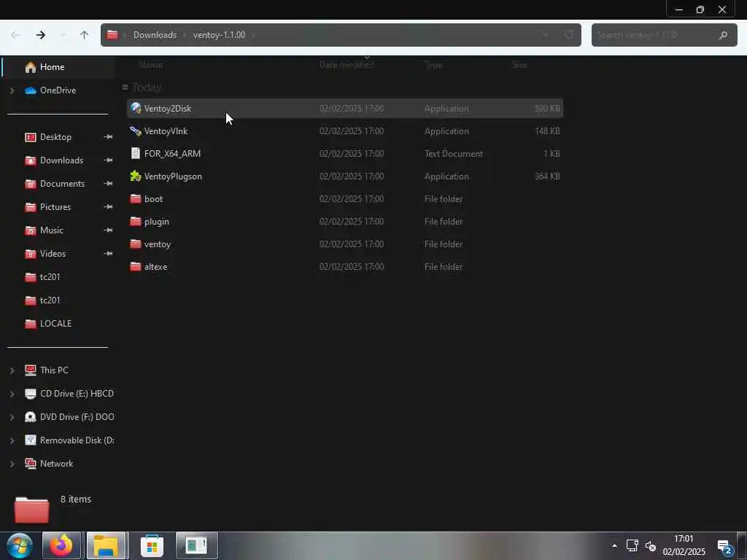
Task: Open address bar history dropdown
Action: pos(546,35)
